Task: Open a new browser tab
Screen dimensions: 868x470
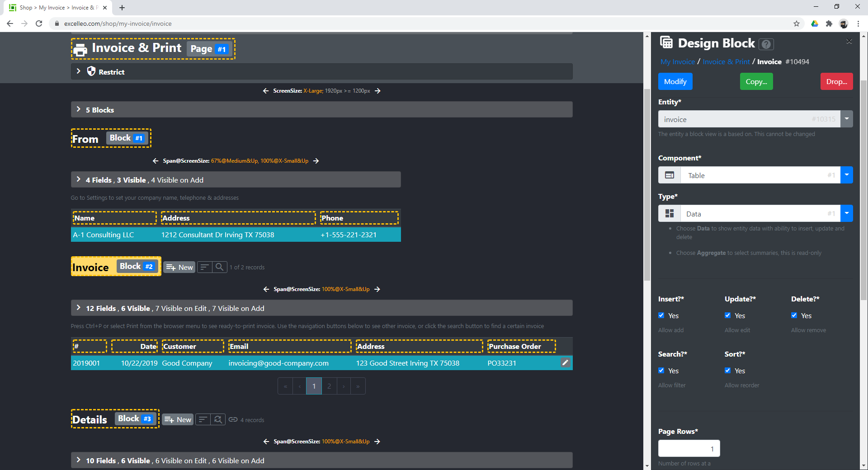Action: [122, 8]
